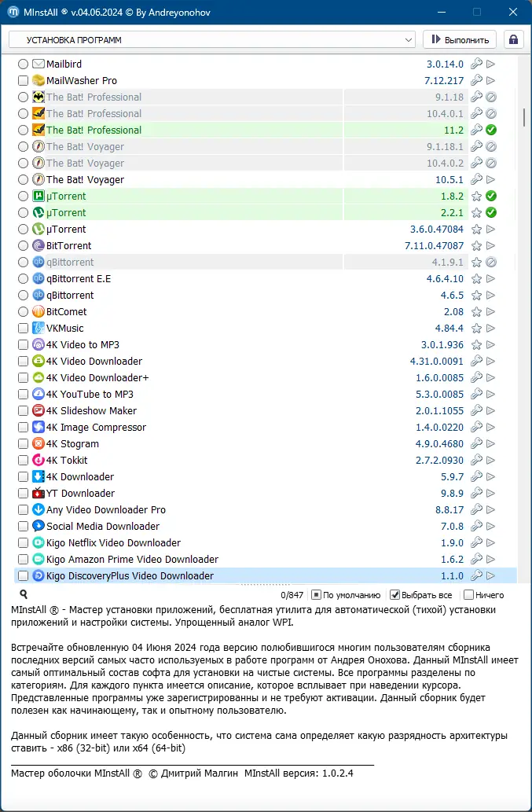
Task: Click 'qBittorrent E.E' entry text
Action: click(79, 279)
